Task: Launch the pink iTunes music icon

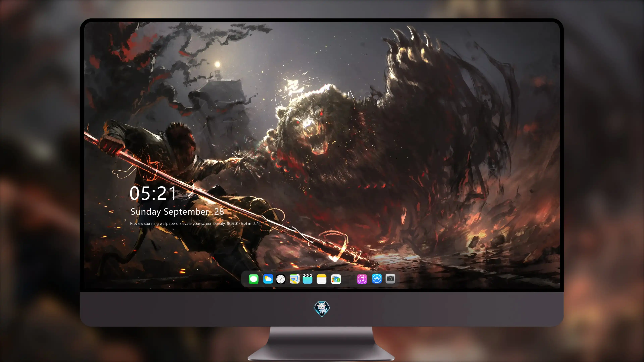Action: [x=362, y=279]
